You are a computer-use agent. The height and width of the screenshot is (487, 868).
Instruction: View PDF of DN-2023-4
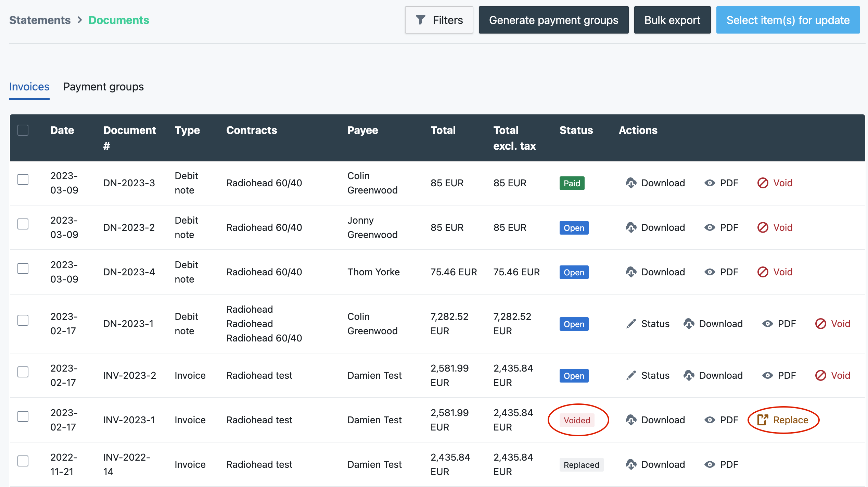click(x=721, y=272)
